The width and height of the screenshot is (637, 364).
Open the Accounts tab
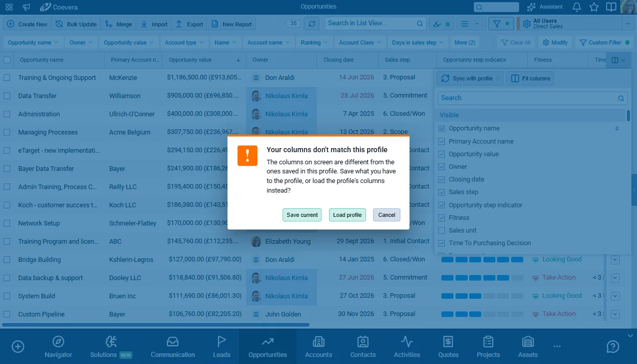[x=318, y=347]
